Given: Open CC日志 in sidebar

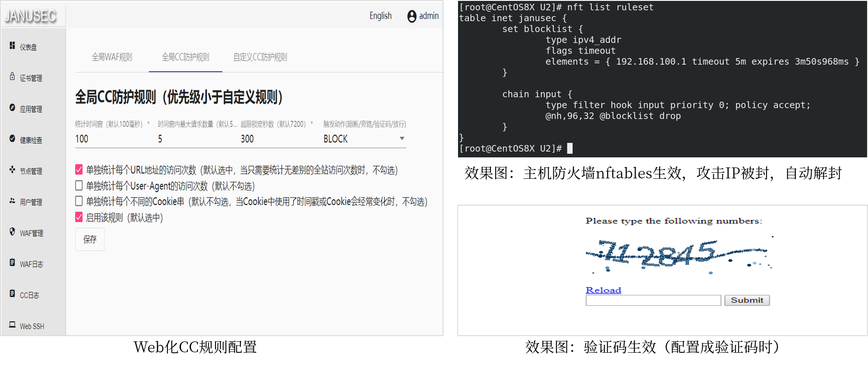Looking at the screenshot, I should pyautogui.click(x=29, y=295).
